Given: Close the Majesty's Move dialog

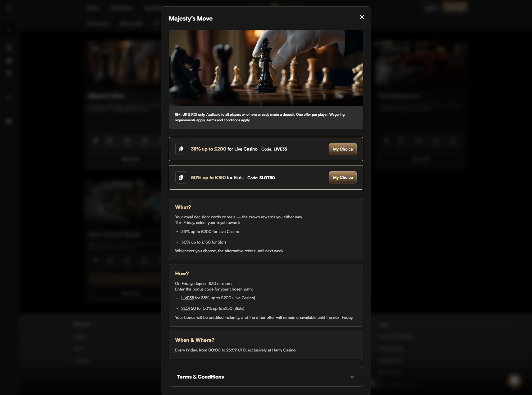Looking at the screenshot, I should click(x=362, y=17).
